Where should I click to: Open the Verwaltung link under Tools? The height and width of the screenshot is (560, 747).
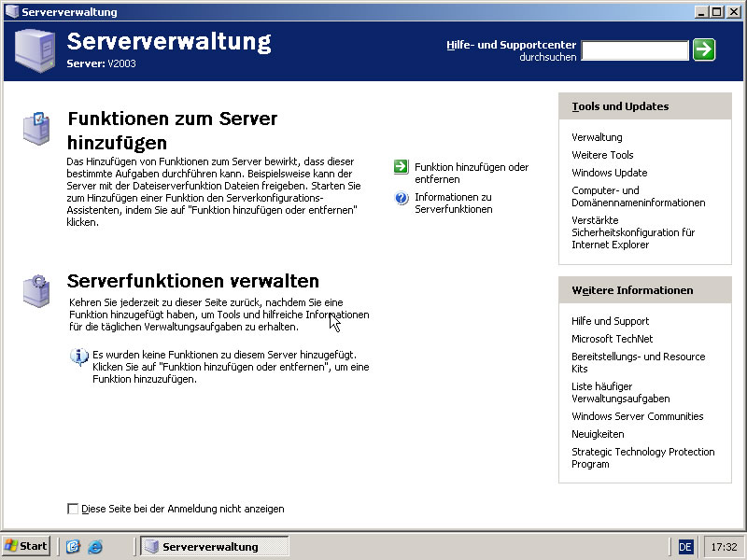[597, 137]
